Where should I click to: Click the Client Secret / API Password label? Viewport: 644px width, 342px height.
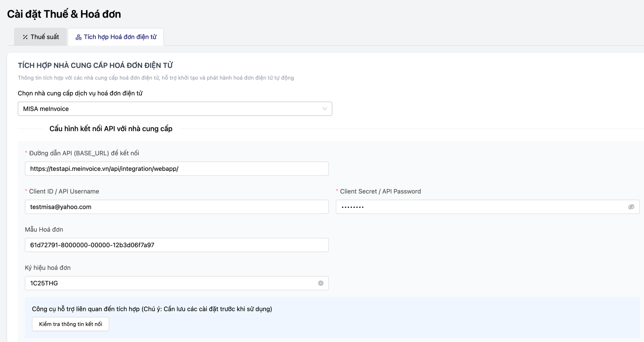(380, 191)
